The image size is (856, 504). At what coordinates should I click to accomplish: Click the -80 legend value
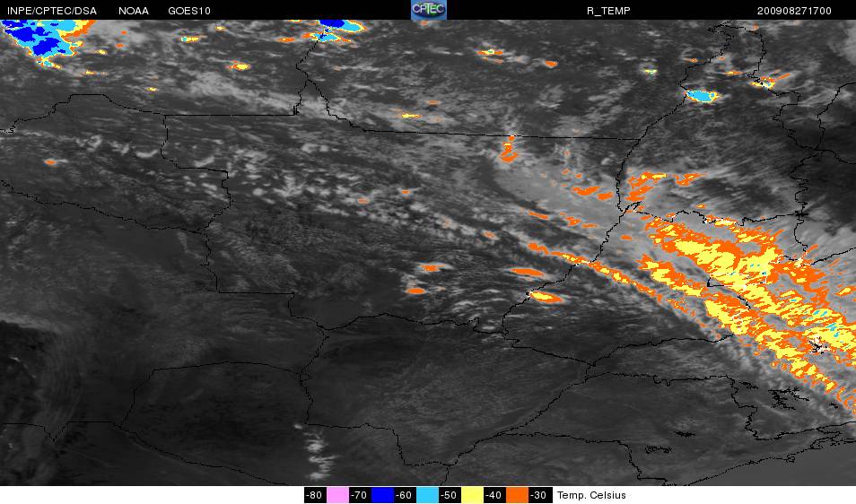click(x=314, y=495)
